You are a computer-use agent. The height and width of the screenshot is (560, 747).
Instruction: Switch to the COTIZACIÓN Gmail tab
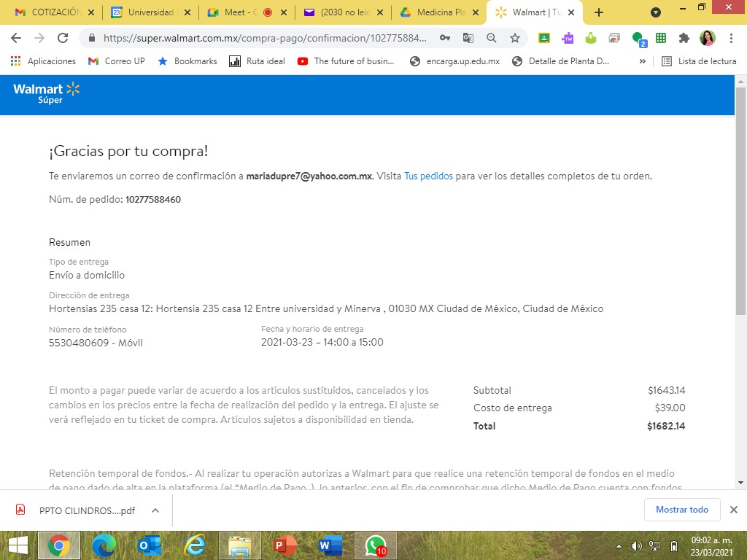click(x=47, y=12)
